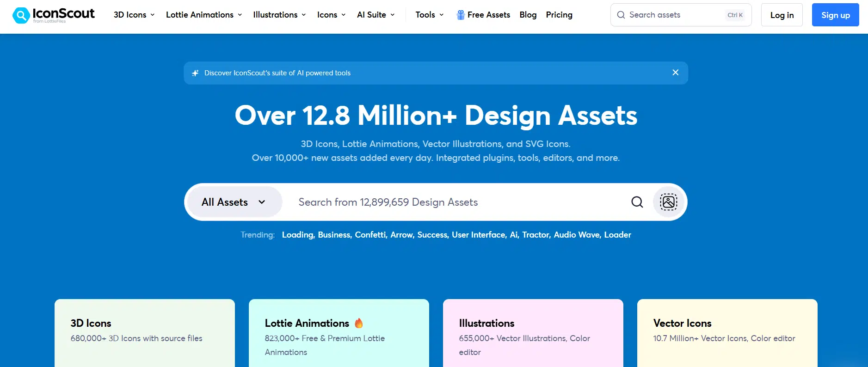The height and width of the screenshot is (367, 868).
Task: Click the image search camera icon
Action: (668, 202)
